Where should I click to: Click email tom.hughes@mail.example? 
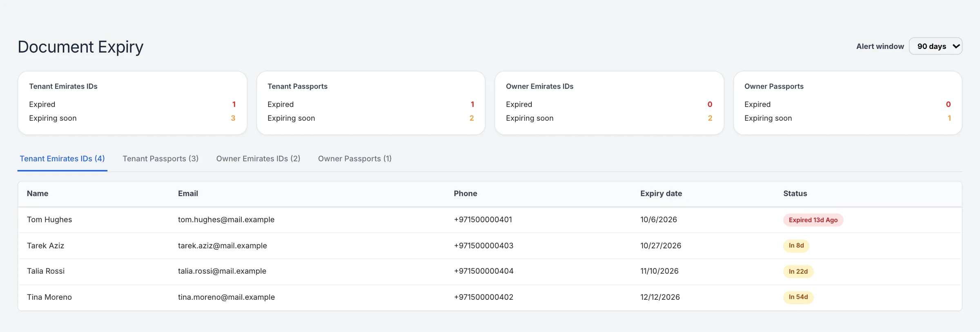tap(226, 220)
